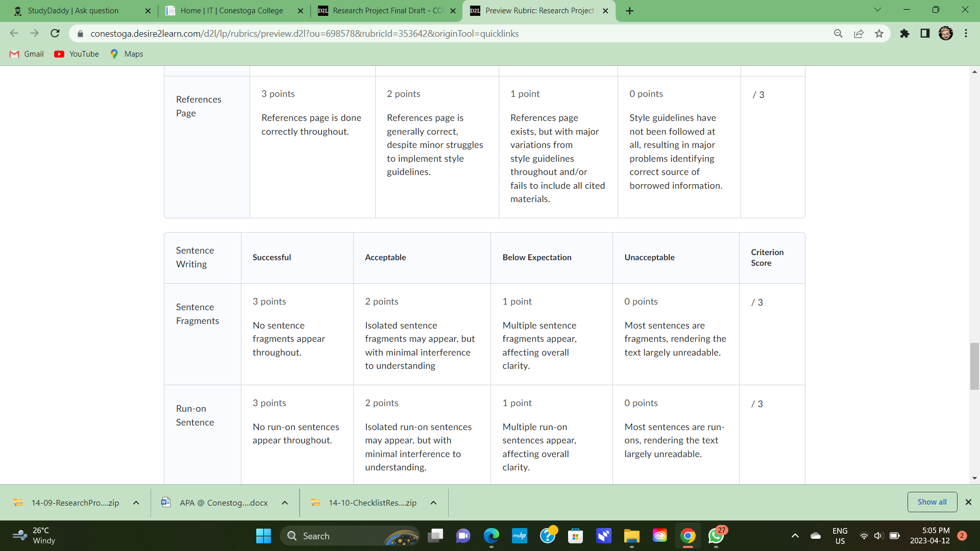Image resolution: width=980 pixels, height=551 pixels.
Task: Expand options for 14-09-ResearchPro zip download
Action: coord(136,503)
